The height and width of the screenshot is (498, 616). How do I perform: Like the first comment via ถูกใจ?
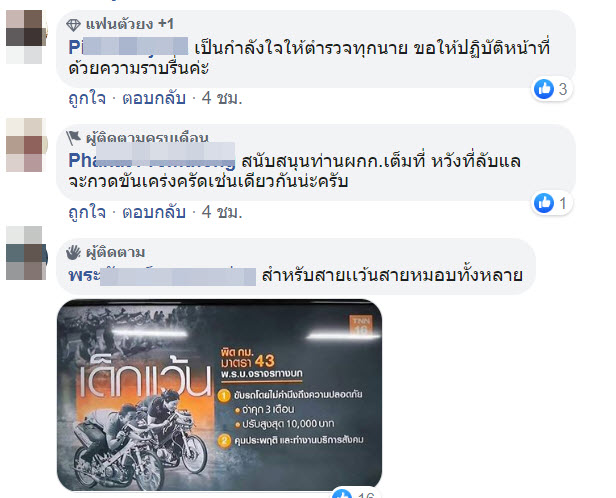87,98
